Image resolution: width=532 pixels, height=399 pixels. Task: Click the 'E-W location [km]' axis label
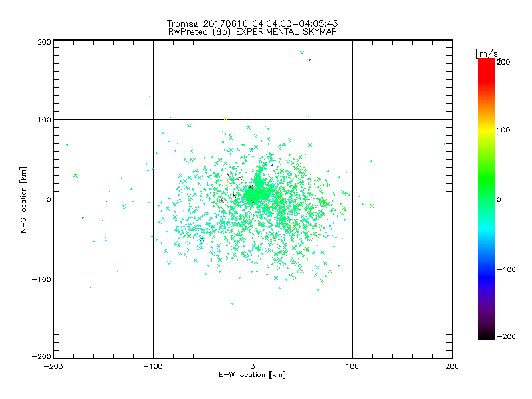tap(252, 374)
